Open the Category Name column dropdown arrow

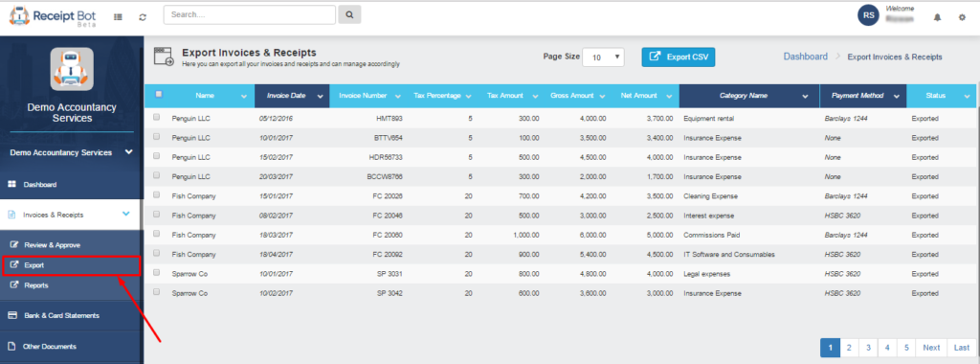[805, 97]
